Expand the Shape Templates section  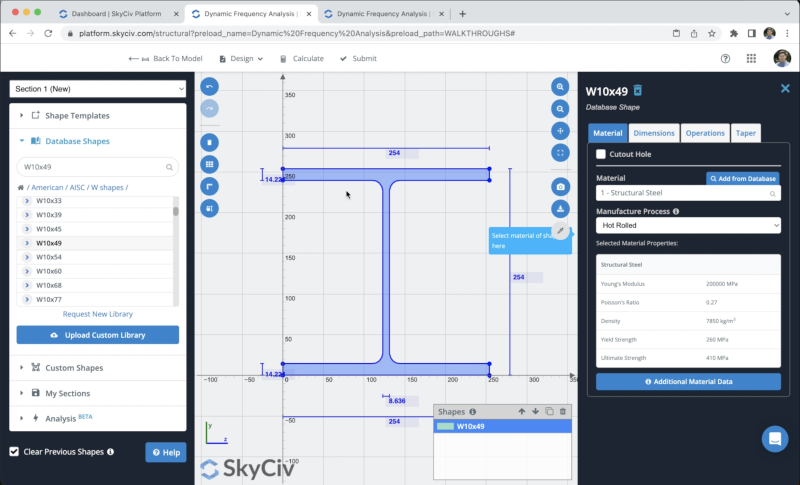(77, 116)
